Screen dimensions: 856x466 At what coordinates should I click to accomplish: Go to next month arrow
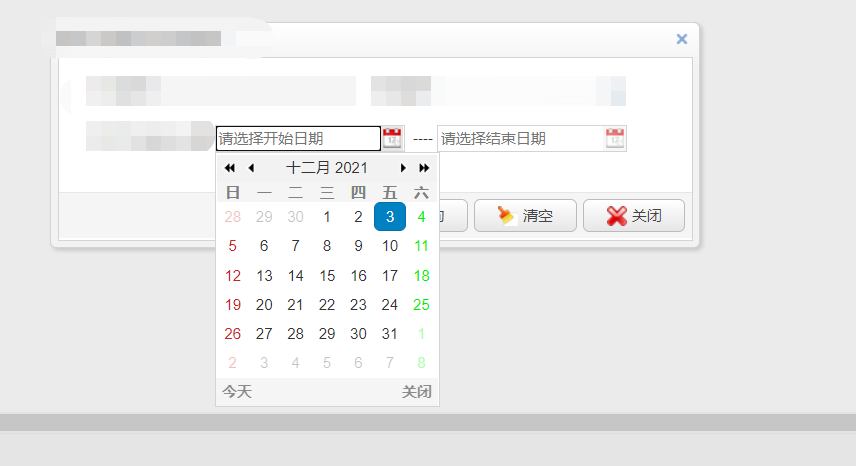[x=403, y=168]
